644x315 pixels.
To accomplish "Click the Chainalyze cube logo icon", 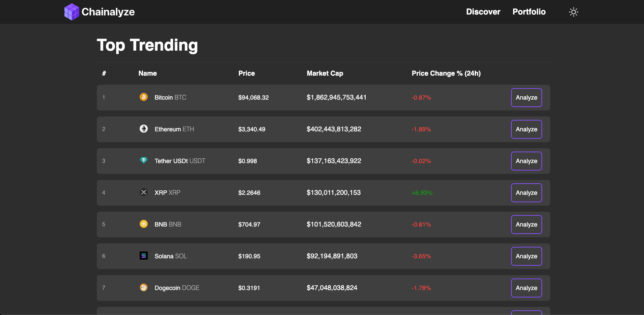I will (72, 12).
